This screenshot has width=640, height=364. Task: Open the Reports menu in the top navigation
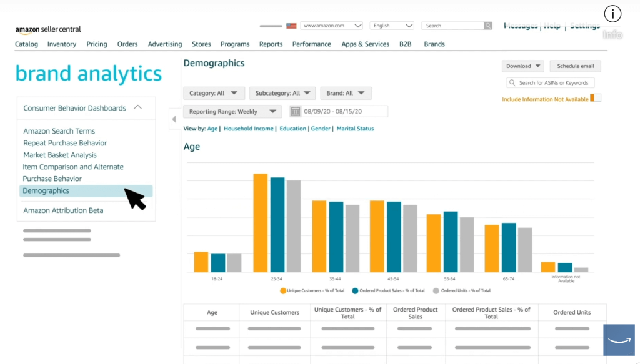pos(271,44)
